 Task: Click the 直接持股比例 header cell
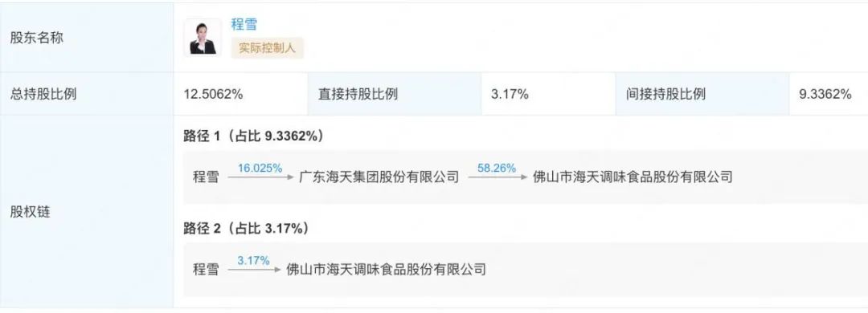coord(358,94)
